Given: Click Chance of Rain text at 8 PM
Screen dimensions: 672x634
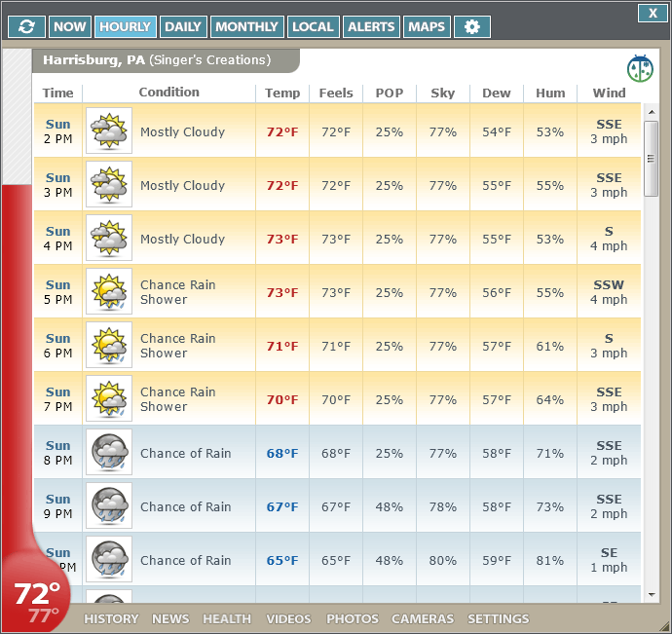Looking at the screenshot, I should pyautogui.click(x=186, y=453).
